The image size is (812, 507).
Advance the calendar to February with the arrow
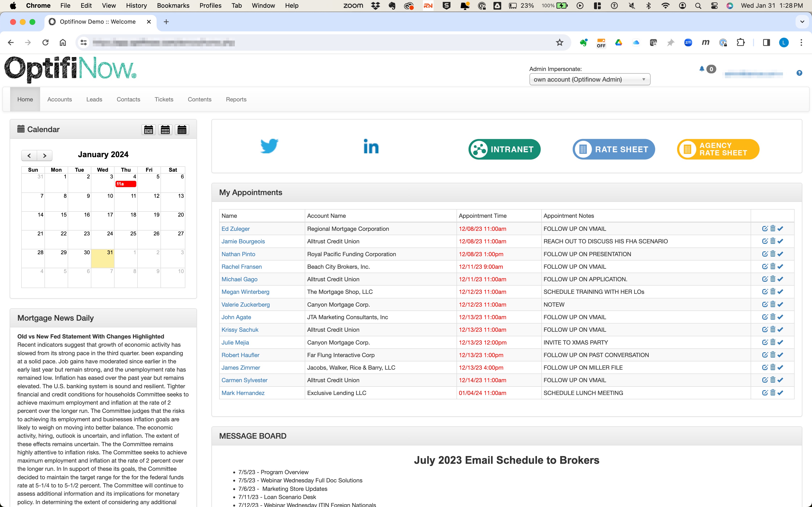[x=45, y=155]
